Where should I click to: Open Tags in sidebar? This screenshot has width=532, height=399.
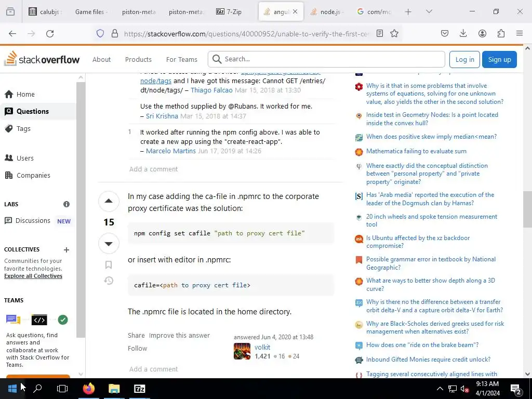[x=38, y=129]
